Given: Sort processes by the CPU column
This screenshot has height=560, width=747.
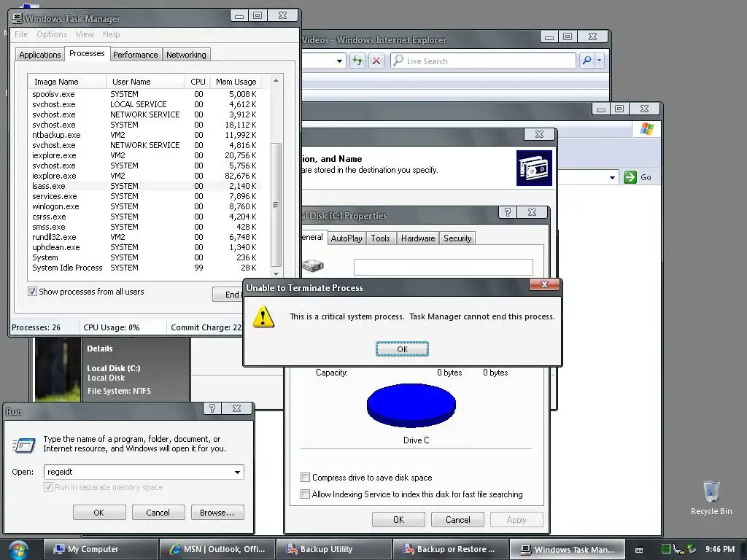Looking at the screenshot, I should point(197,82).
